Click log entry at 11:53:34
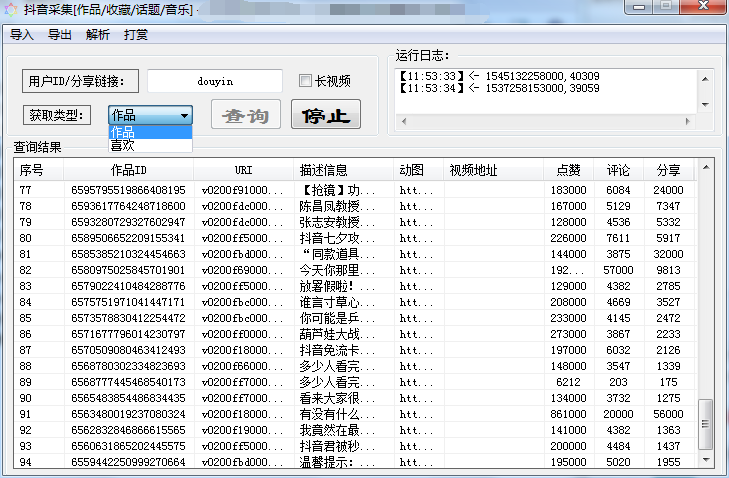729x478 pixels. point(499,88)
